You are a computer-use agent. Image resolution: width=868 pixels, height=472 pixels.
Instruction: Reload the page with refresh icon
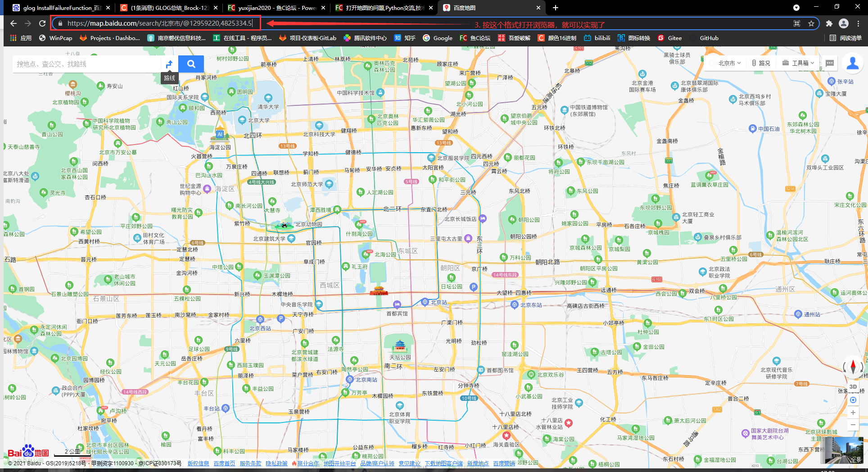point(42,23)
